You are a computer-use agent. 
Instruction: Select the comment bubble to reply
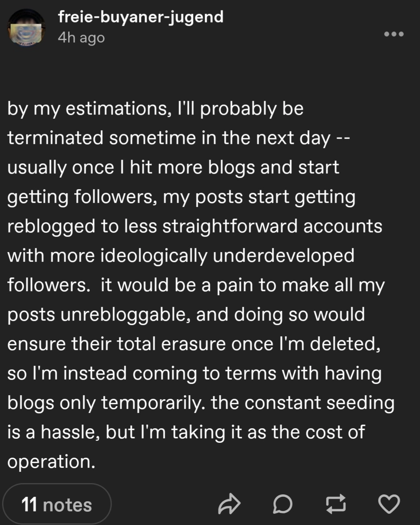[283, 504]
